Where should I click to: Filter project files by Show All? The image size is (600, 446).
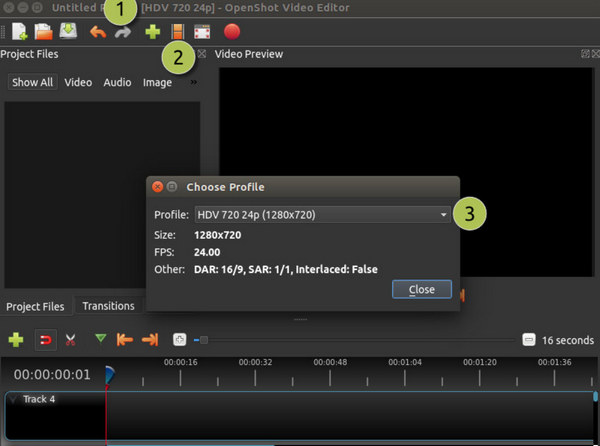pos(33,82)
